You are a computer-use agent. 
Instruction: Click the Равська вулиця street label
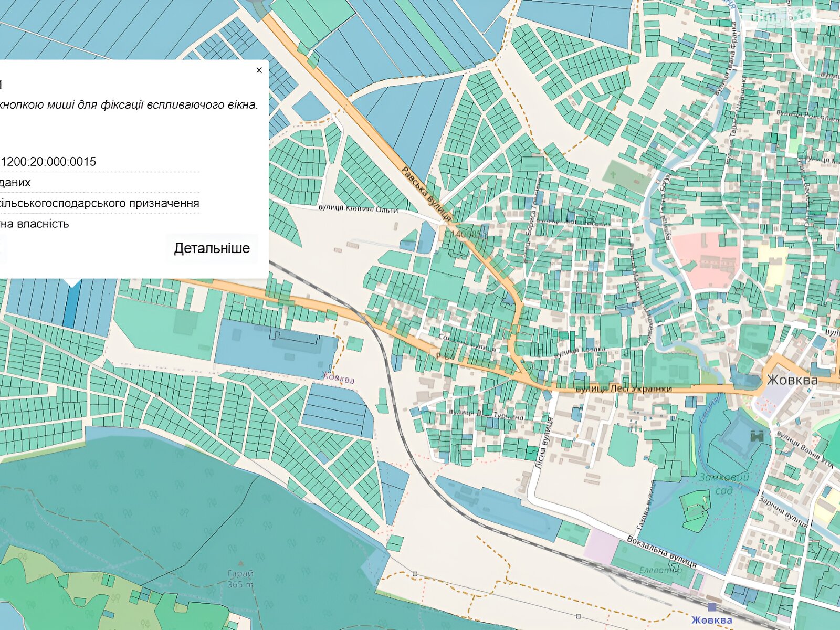(426, 193)
